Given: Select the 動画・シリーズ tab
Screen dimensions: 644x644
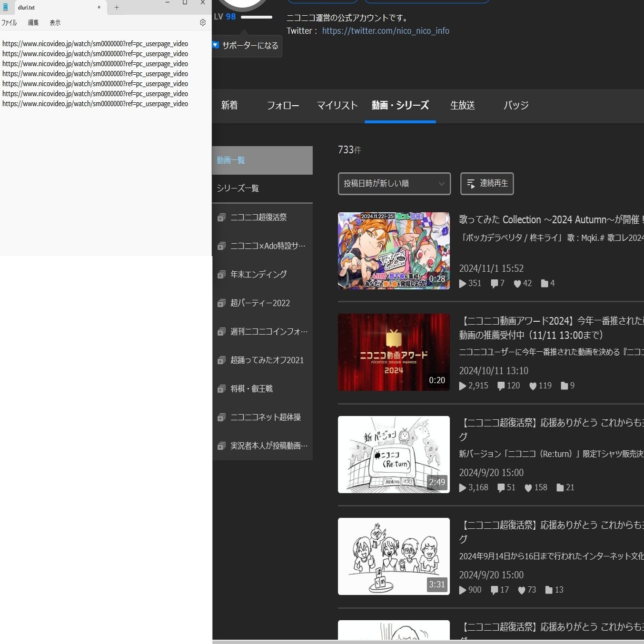Looking at the screenshot, I should point(400,105).
